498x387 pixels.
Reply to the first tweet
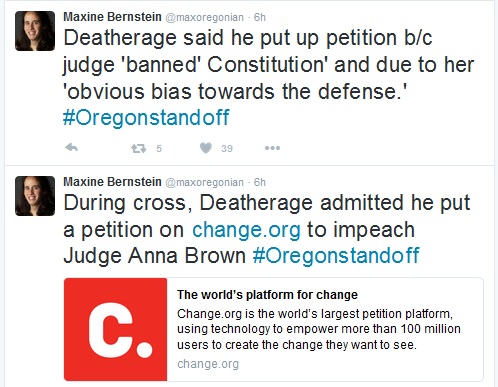pyautogui.click(x=71, y=148)
